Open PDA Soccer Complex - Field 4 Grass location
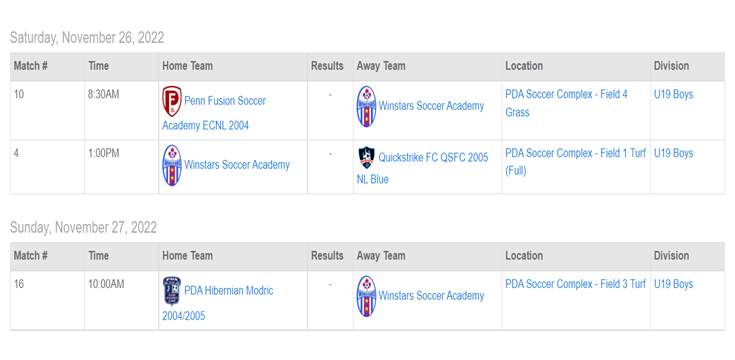 pyautogui.click(x=566, y=103)
